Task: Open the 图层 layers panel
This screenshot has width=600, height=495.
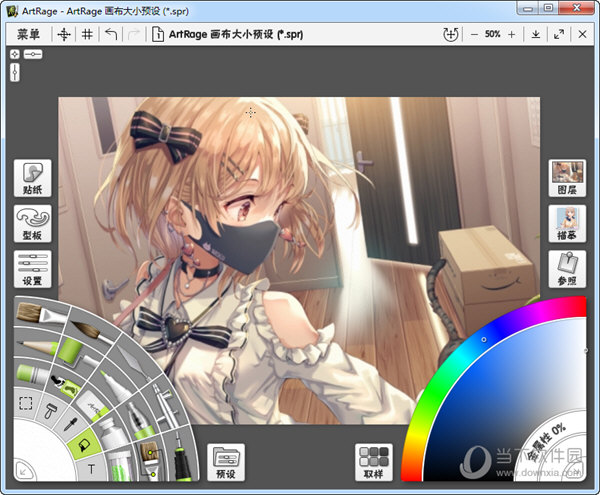Action: pos(567,178)
